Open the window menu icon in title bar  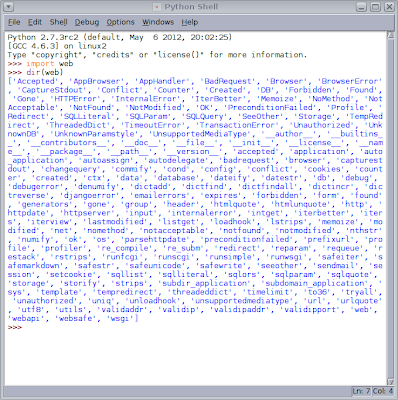(8, 6)
